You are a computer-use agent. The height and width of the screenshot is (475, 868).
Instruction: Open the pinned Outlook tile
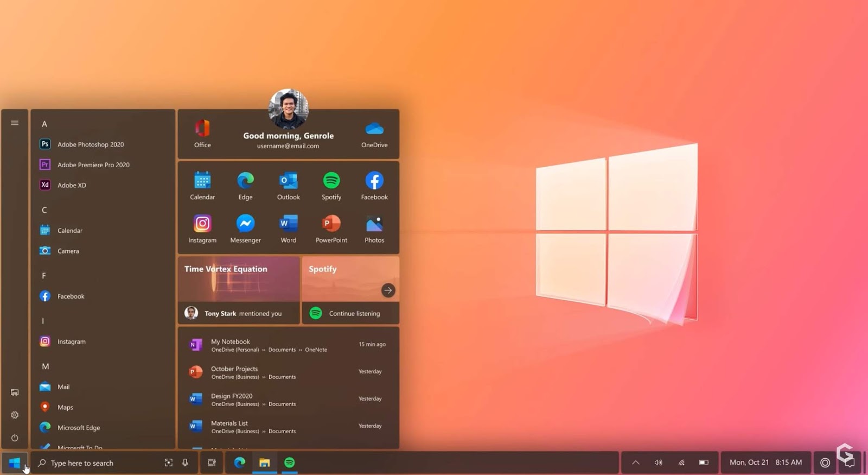[288, 186]
